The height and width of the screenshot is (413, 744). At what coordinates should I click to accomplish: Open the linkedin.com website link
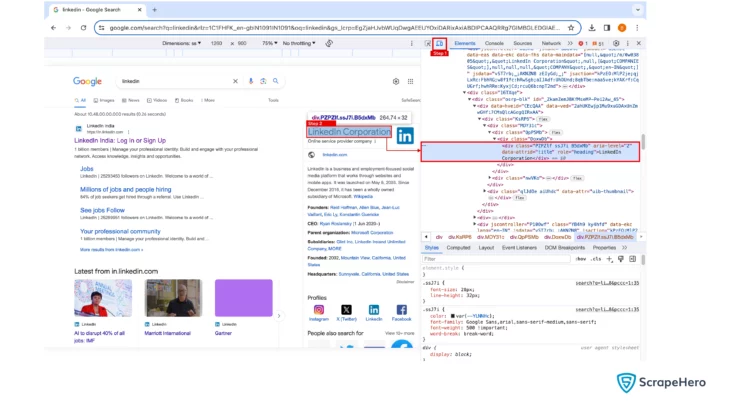point(335,155)
